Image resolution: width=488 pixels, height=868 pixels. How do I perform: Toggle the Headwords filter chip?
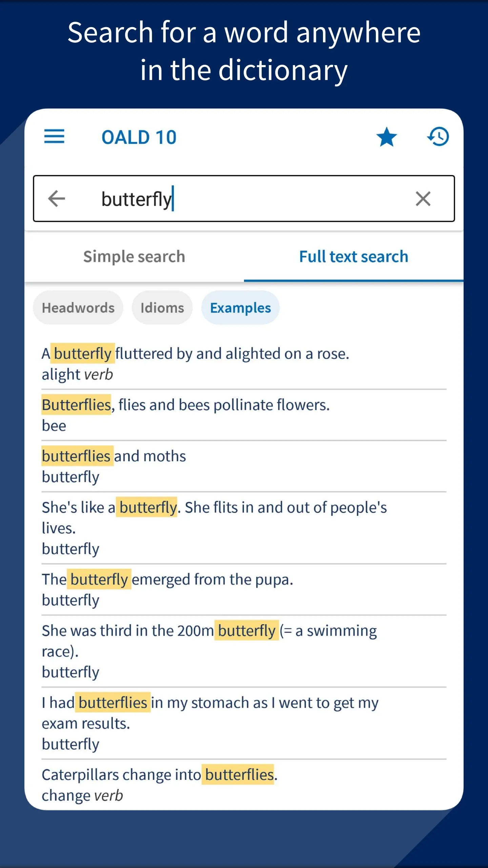pos(78,308)
